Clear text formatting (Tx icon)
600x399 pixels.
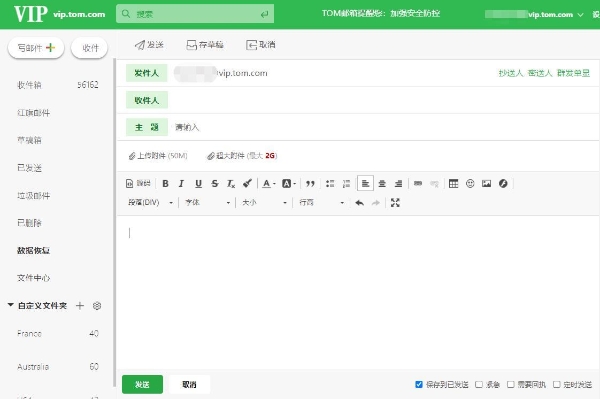(x=231, y=184)
